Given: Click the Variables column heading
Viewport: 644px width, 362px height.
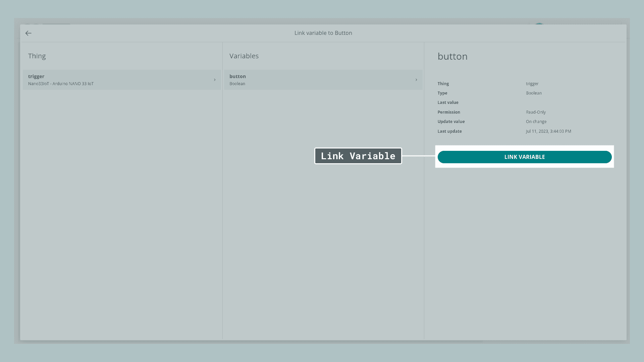Looking at the screenshot, I should [x=244, y=56].
